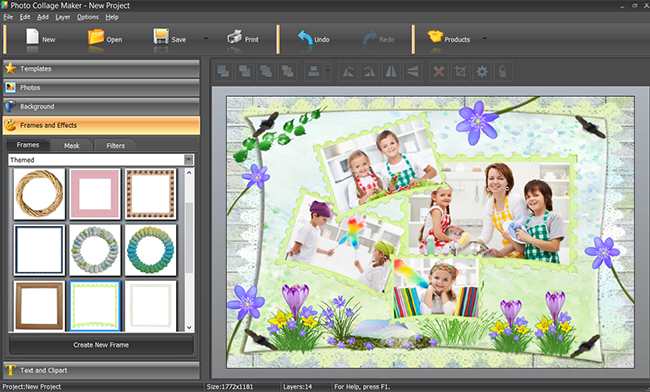The width and height of the screenshot is (650, 392).
Task: Select the thin dark blue frame thumbnail
Action: 39,250
